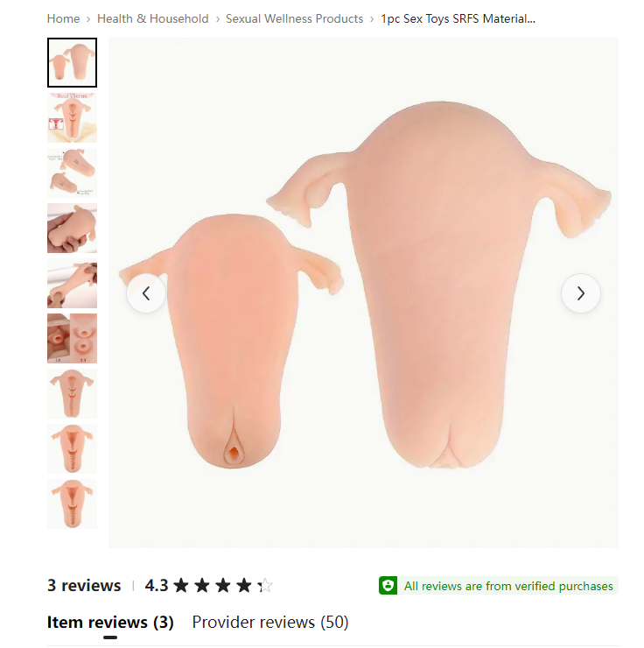This screenshot has height=648, width=644.
Task: Switch to the Item reviews (3) tab
Action: point(110,623)
